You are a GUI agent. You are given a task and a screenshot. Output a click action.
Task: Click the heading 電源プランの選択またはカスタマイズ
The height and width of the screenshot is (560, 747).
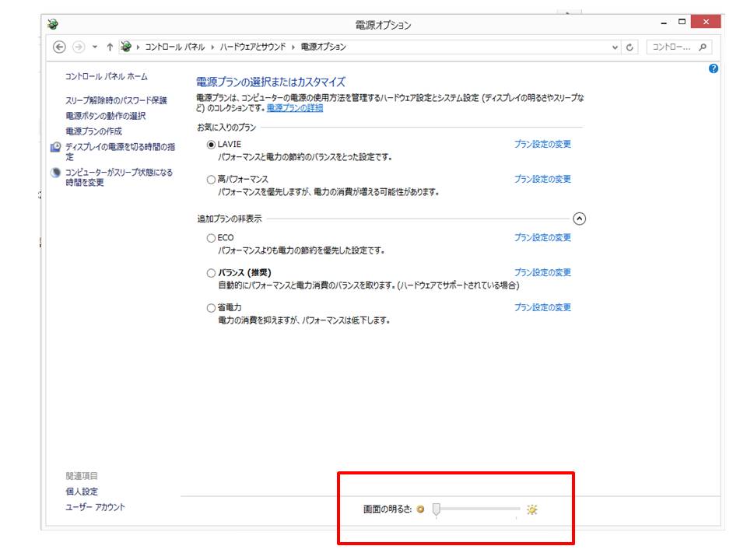coord(271,82)
